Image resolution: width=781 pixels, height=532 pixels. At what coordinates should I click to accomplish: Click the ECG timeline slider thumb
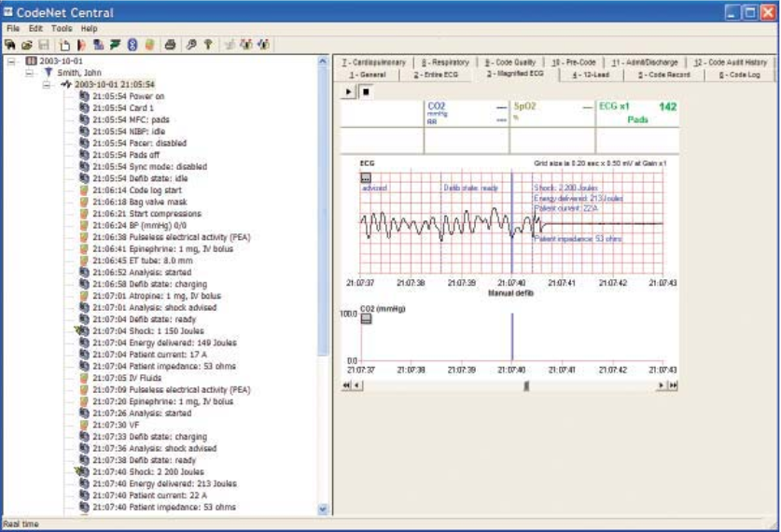(x=526, y=385)
